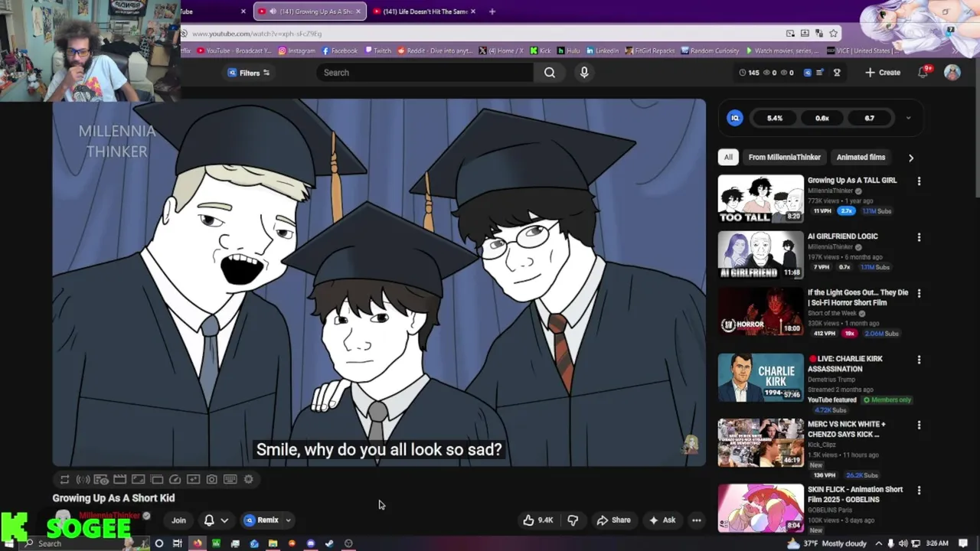The image size is (980, 551).
Task: Switch to Life Doesn't Hit The Same tab
Action: click(x=423, y=11)
